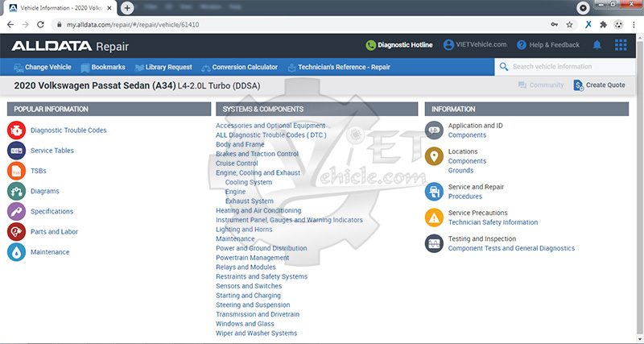Open Technician Safety Information link
Viewport: 644px width, 344px height.
click(x=493, y=222)
